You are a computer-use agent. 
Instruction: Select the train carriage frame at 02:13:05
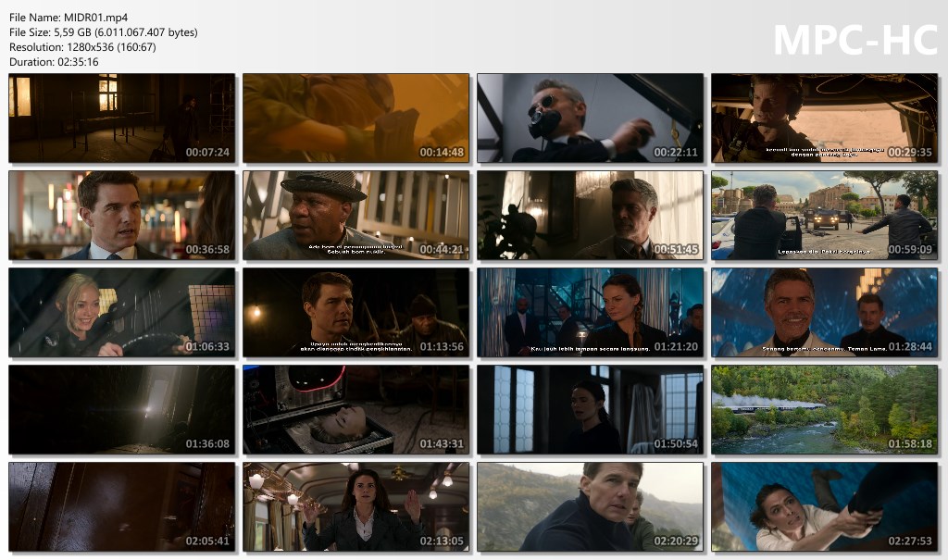point(356,507)
